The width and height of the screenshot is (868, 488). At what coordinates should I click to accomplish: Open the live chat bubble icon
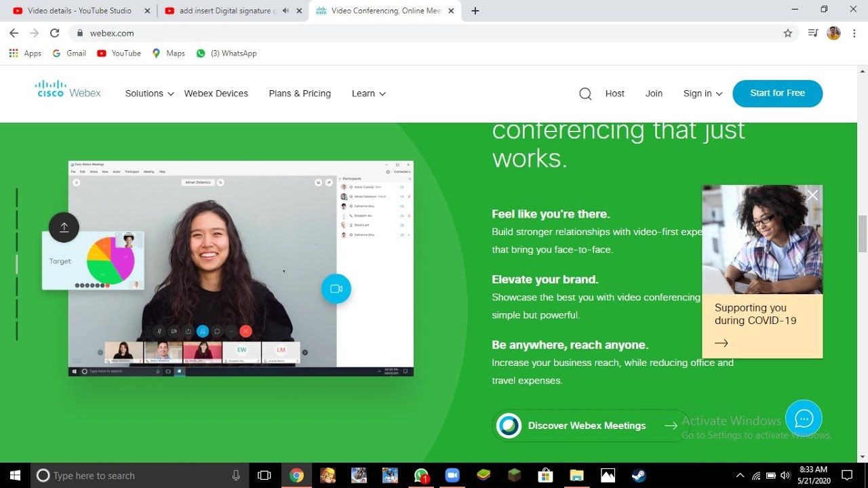point(804,418)
